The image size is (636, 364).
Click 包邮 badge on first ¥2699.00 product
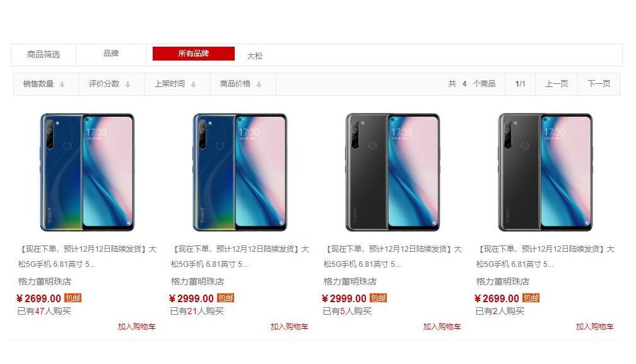pyautogui.click(x=73, y=298)
